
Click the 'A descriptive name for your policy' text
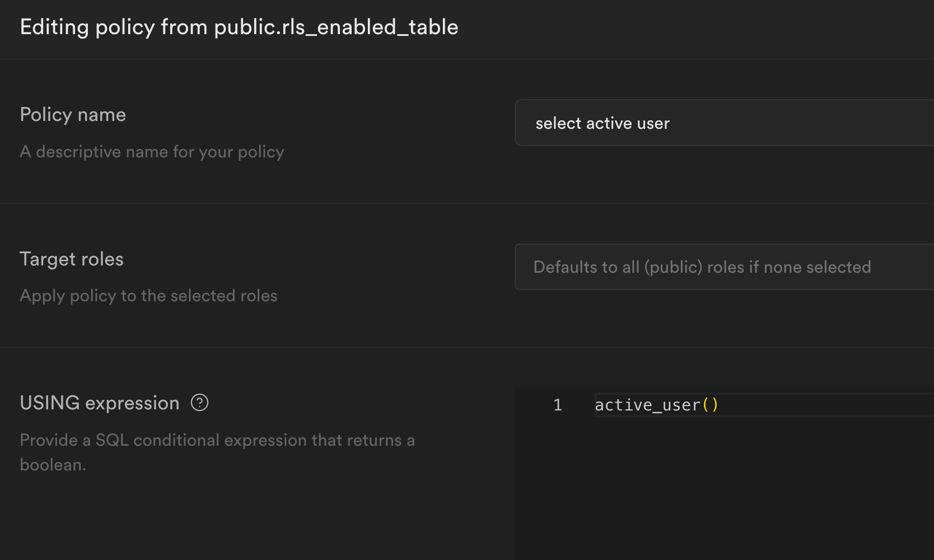pyautogui.click(x=152, y=151)
